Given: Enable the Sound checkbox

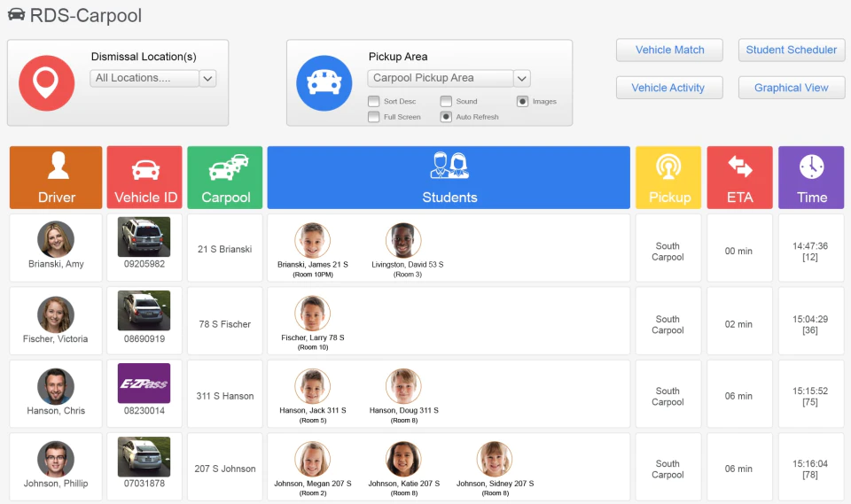Looking at the screenshot, I should click(x=446, y=102).
